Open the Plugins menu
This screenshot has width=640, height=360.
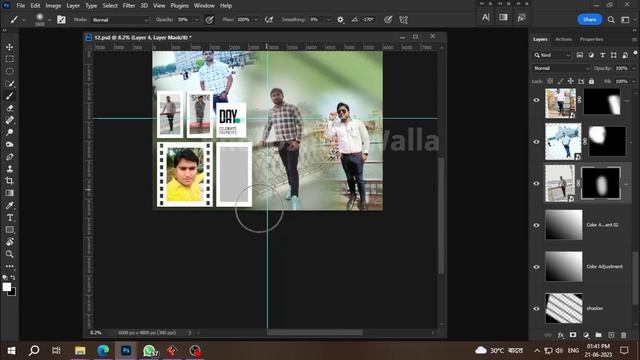(x=179, y=6)
